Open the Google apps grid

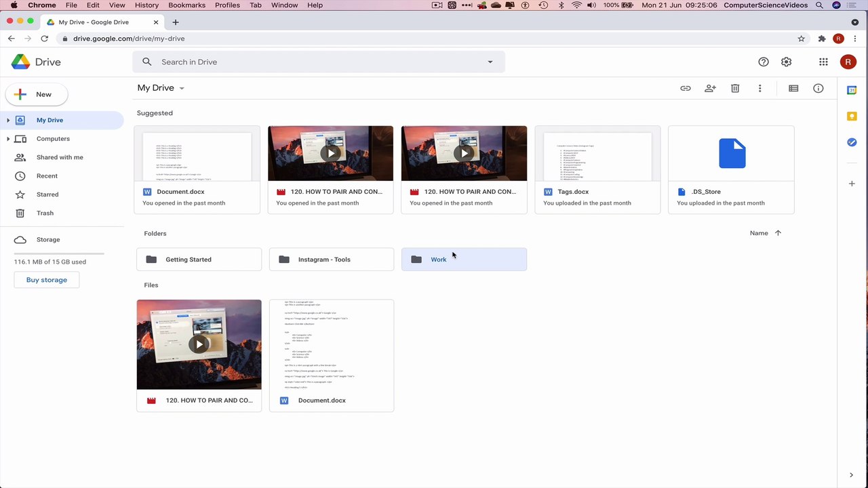point(823,62)
